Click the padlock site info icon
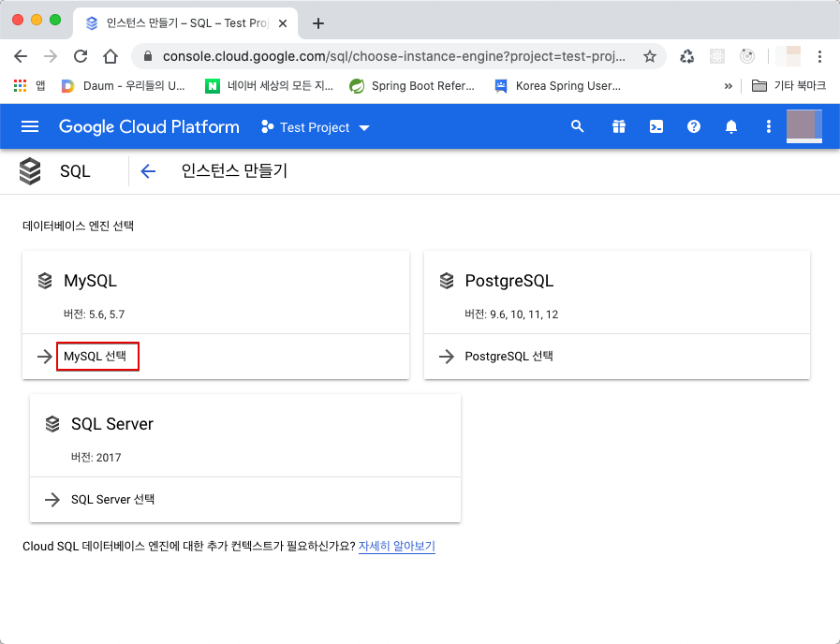 pos(148,56)
